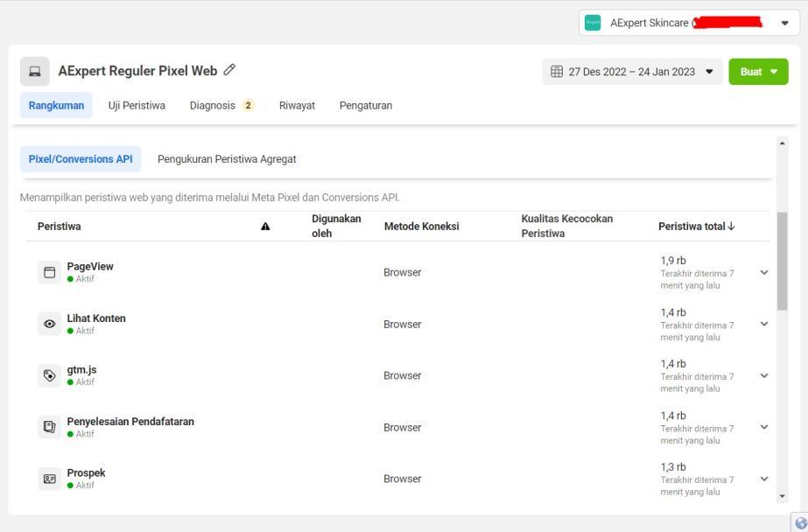Go to the Pengaturan tab
Image resolution: width=808 pixels, height=532 pixels.
pos(365,106)
